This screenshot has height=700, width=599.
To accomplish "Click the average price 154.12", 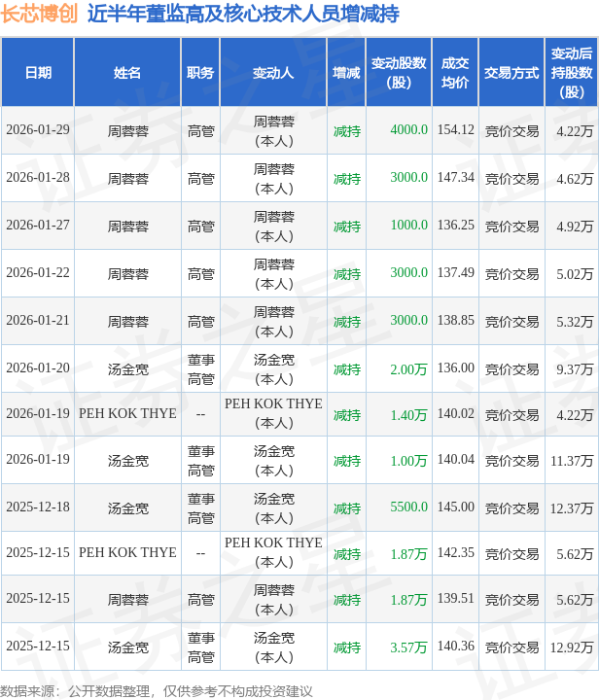I will [455, 130].
